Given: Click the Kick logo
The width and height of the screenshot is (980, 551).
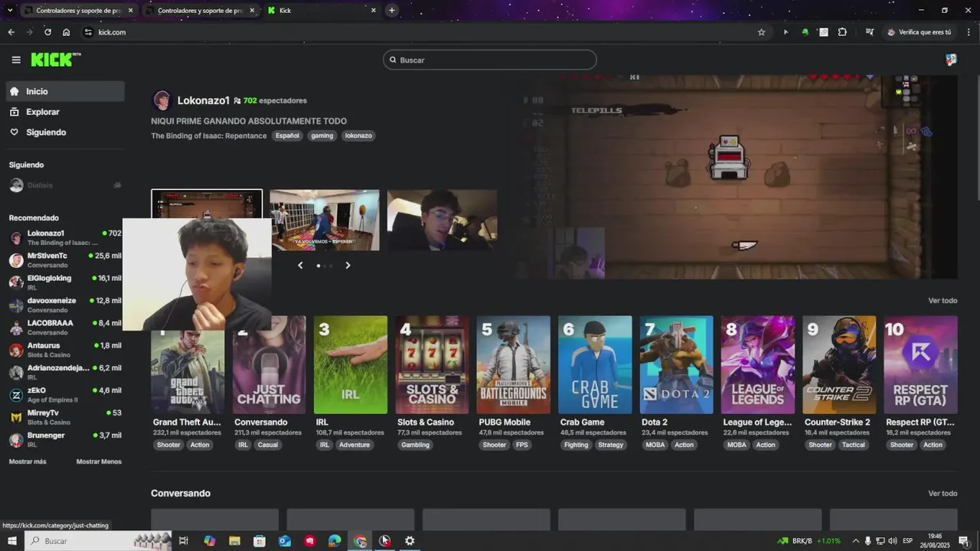Looking at the screenshot, I should tap(56, 60).
